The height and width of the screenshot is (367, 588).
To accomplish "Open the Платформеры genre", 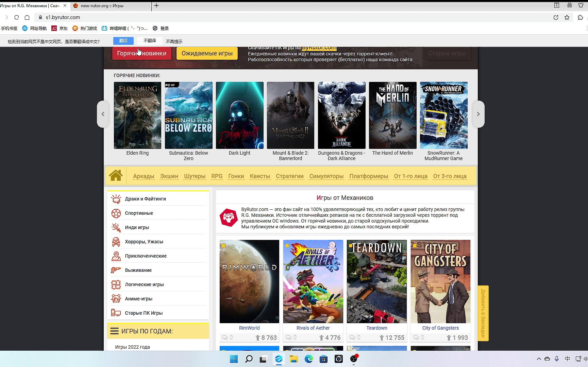I will click(369, 176).
